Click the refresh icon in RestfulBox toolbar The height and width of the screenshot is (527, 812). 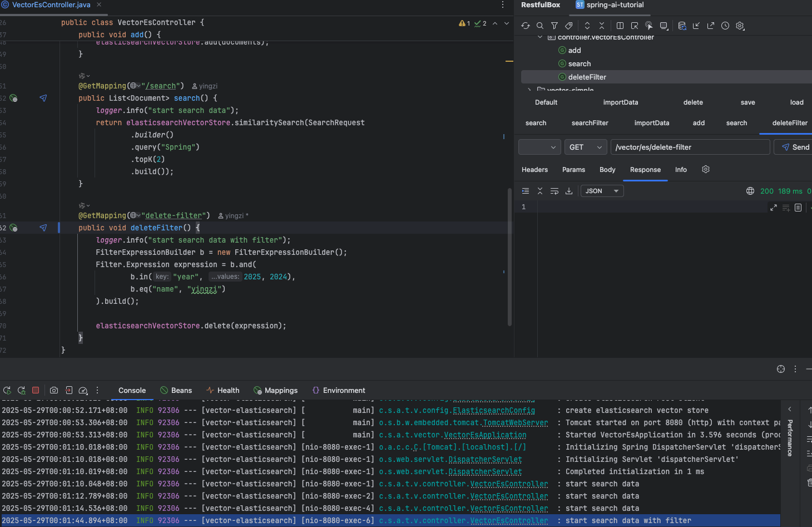click(526, 26)
